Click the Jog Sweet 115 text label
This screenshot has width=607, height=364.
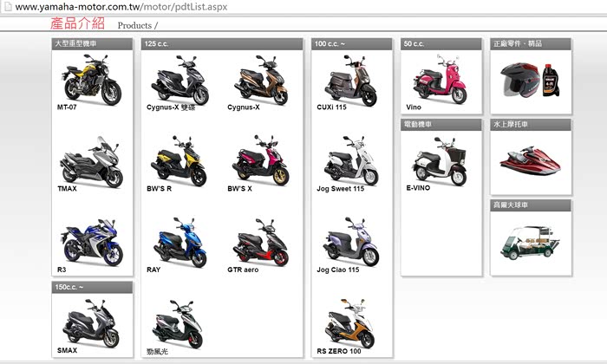340,189
